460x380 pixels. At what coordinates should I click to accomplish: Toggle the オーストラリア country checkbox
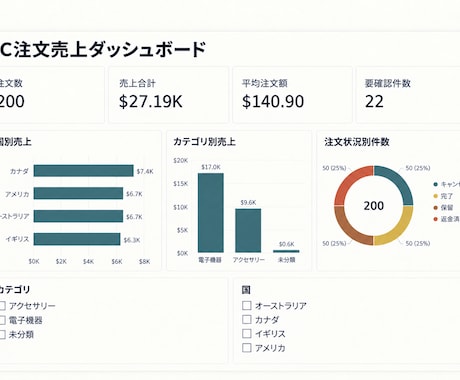(x=247, y=305)
